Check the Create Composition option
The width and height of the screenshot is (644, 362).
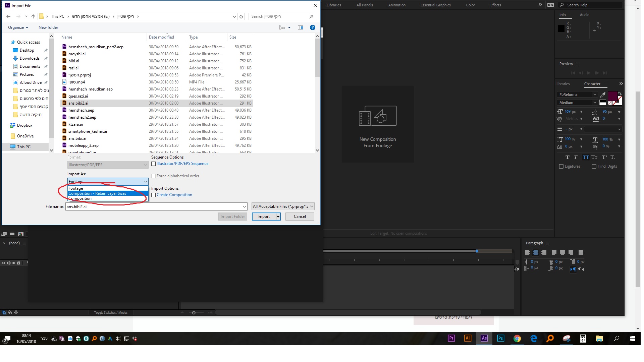click(x=154, y=195)
